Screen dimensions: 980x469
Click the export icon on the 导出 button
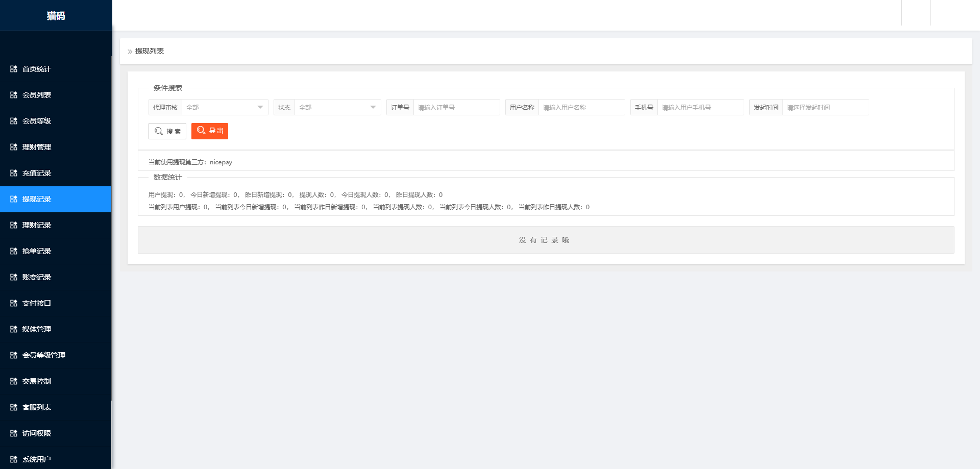(201, 131)
